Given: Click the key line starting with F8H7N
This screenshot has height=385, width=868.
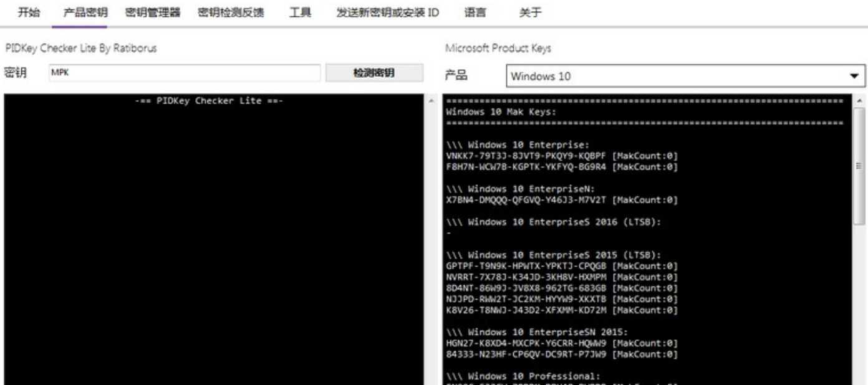Looking at the screenshot, I should tap(562, 167).
